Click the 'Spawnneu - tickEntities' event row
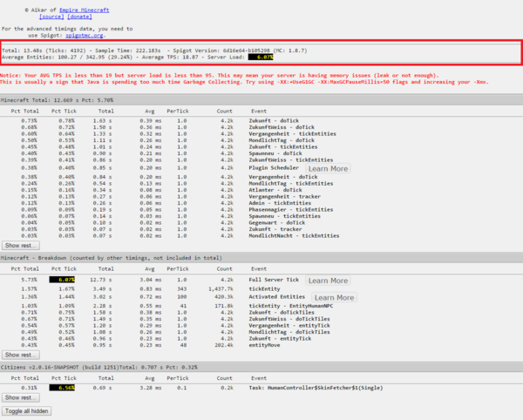The width and height of the screenshot is (523, 420). coord(261,216)
